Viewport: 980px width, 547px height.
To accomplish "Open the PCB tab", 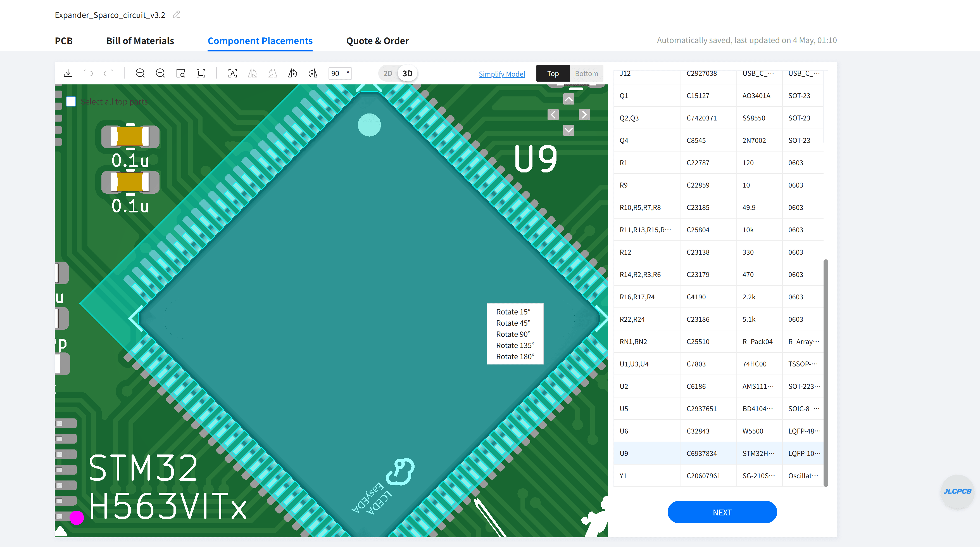I will [x=63, y=41].
